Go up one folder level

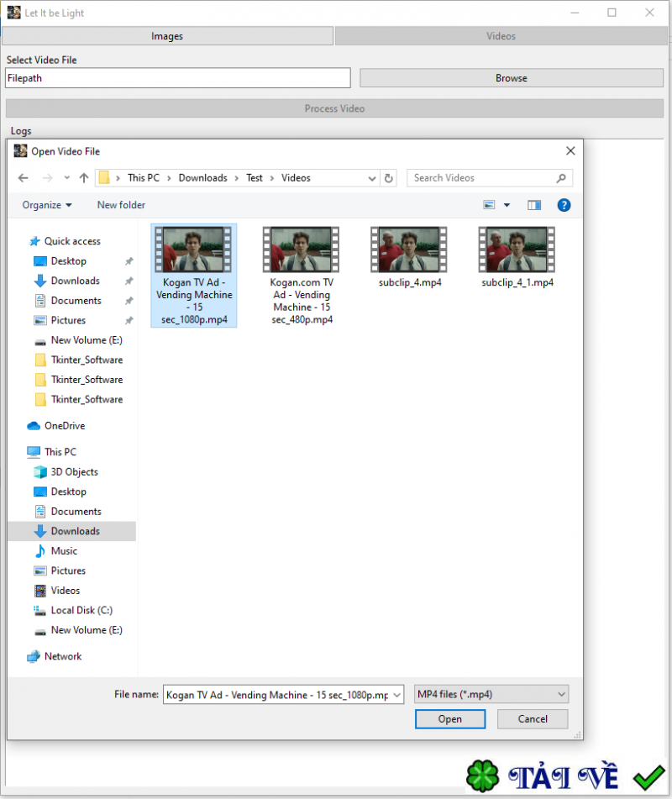[84, 178]
